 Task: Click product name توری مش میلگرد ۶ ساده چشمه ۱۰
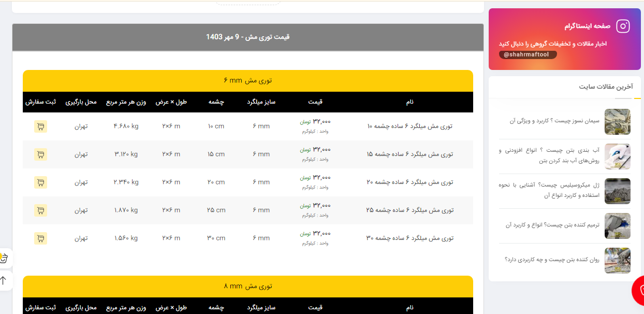pyautogui.click(x=409, y=126)
